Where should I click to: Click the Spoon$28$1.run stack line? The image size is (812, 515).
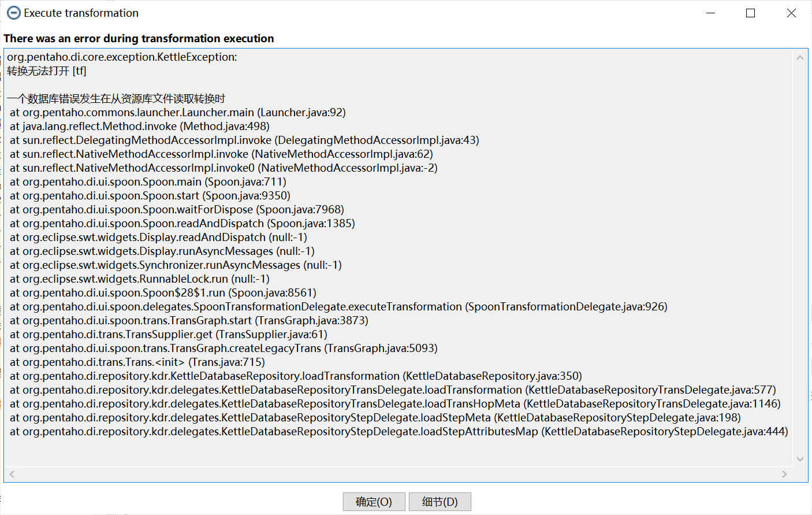click(163, 293)
